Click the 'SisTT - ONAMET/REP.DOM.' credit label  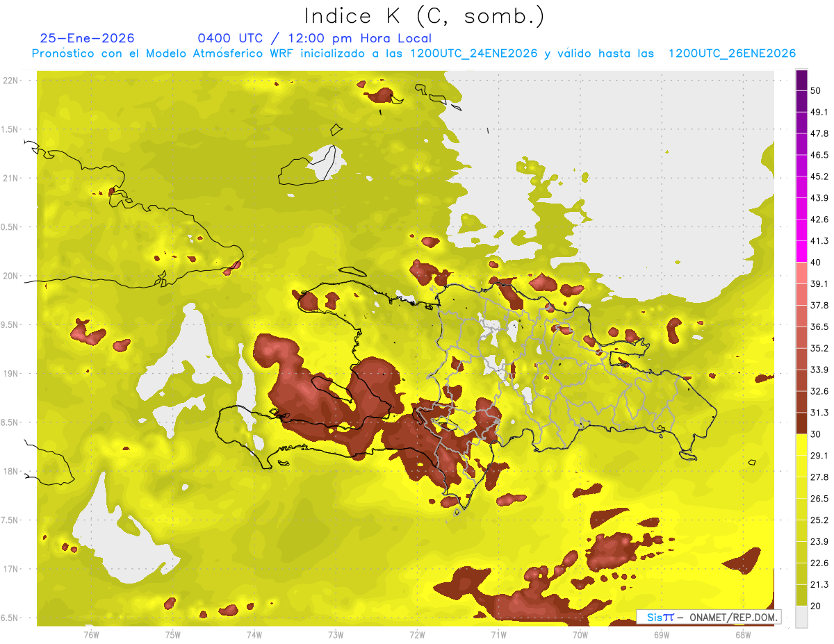pos(709,617)
